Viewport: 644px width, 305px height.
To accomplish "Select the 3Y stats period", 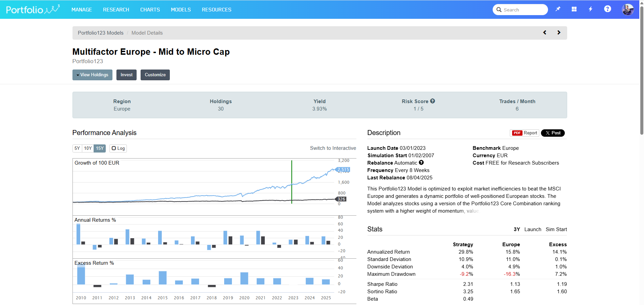I will tap(517, 229).
